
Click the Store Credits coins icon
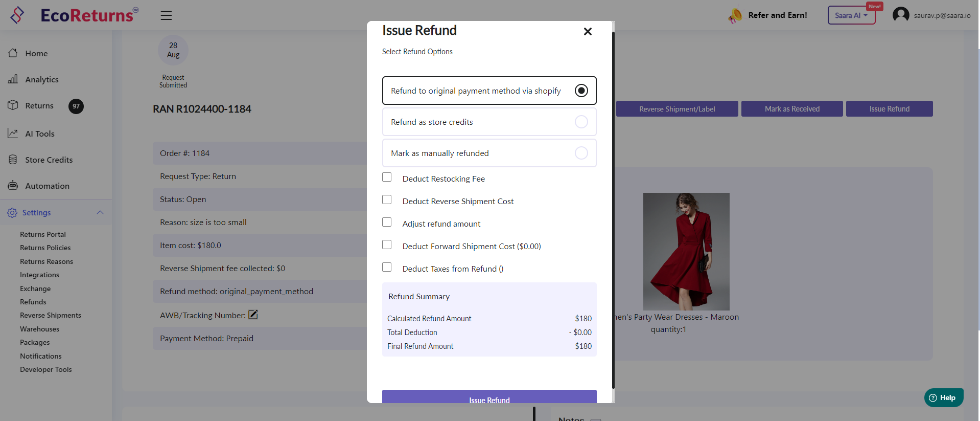point(13,160)
